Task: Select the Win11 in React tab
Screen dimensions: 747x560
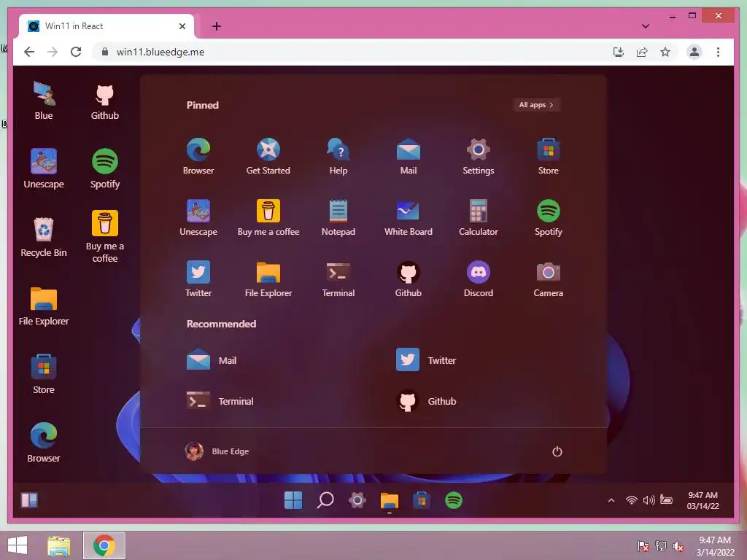Action: pos(107,26)
